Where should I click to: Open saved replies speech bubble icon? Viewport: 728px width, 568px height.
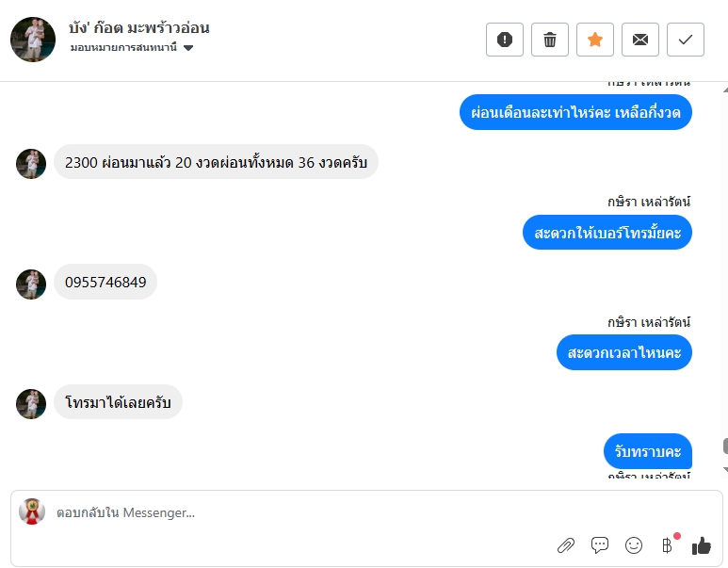[599, 544]
